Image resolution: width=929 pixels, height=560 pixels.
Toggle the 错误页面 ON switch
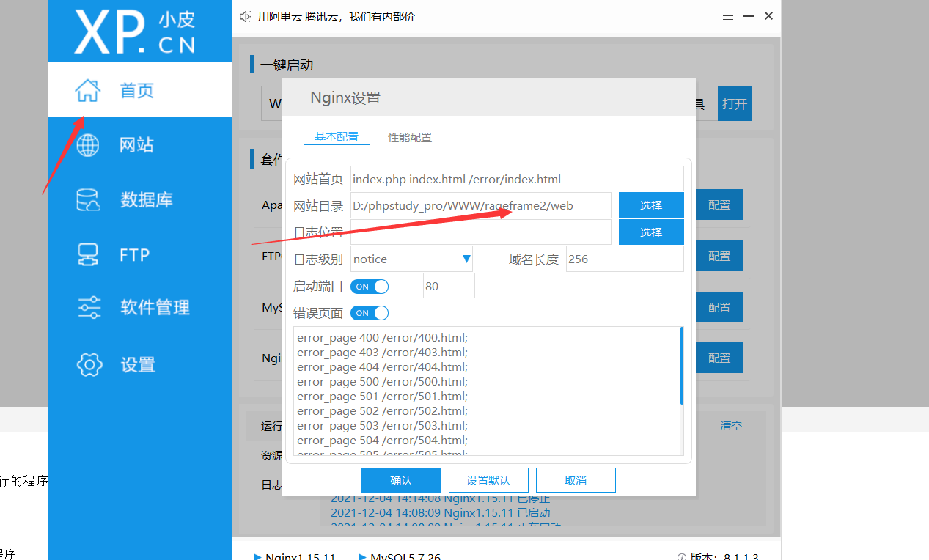[370, 313]
